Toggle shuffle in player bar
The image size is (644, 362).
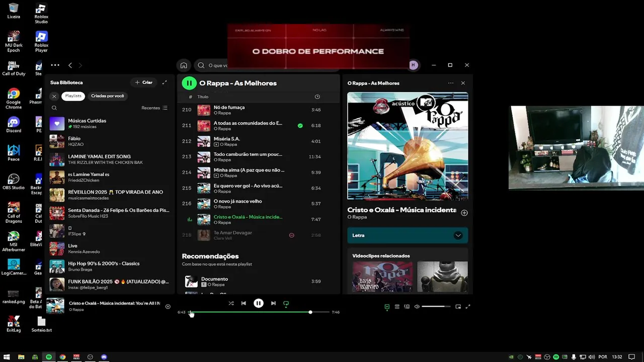coord(231,303)
